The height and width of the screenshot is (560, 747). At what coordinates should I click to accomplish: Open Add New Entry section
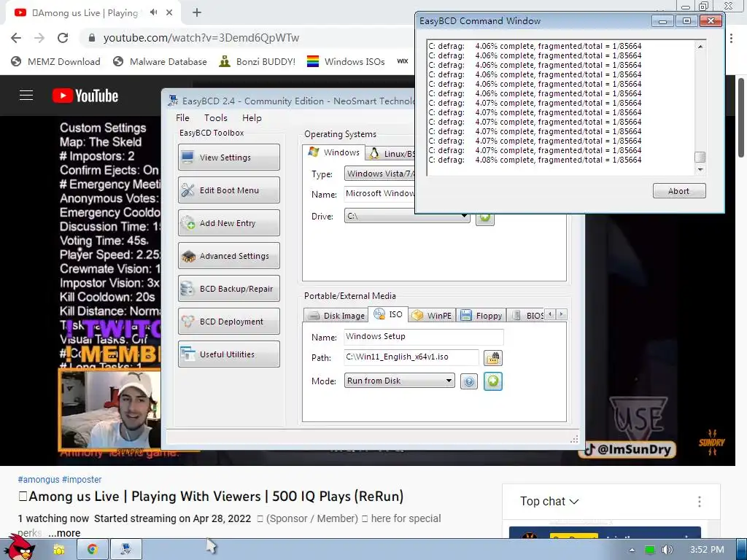point(228,223)
